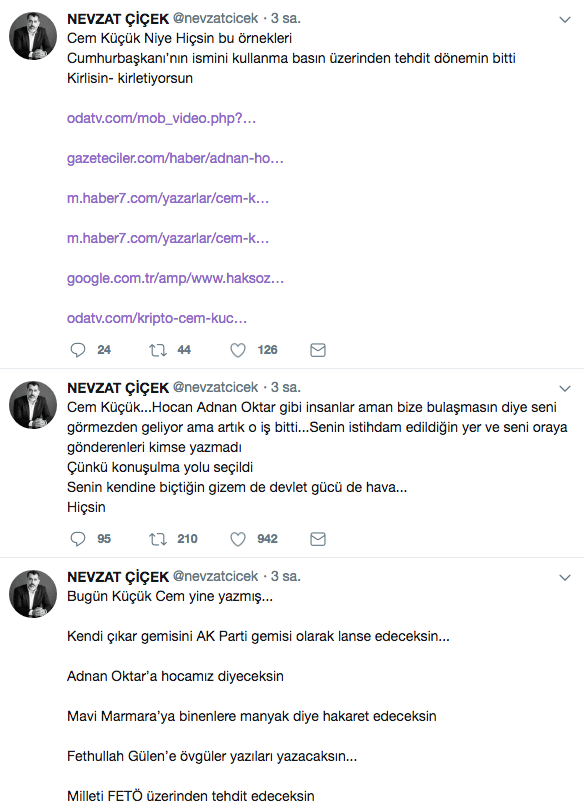Viewport: 584px width, 805px height.
Task: Click 3 sa. timestamp on third tweet
Action: [x=285, y=576]
